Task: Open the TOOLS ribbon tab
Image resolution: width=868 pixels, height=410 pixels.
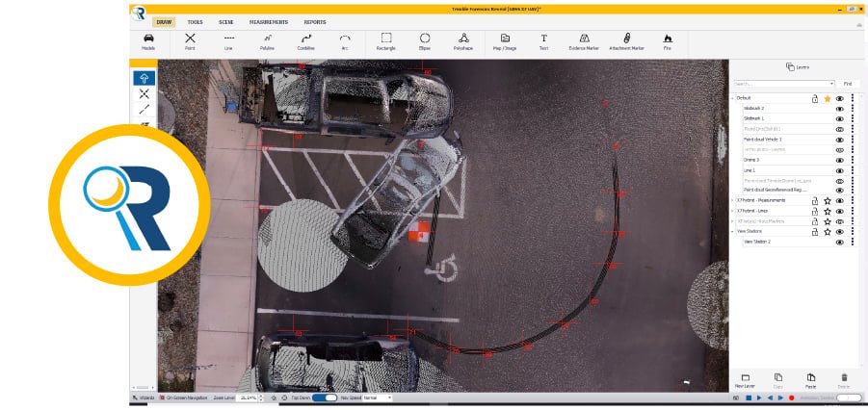Action: click(196, 22)
